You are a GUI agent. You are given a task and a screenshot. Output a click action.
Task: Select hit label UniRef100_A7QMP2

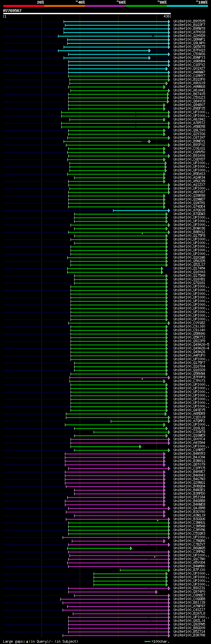pos(189,421)
